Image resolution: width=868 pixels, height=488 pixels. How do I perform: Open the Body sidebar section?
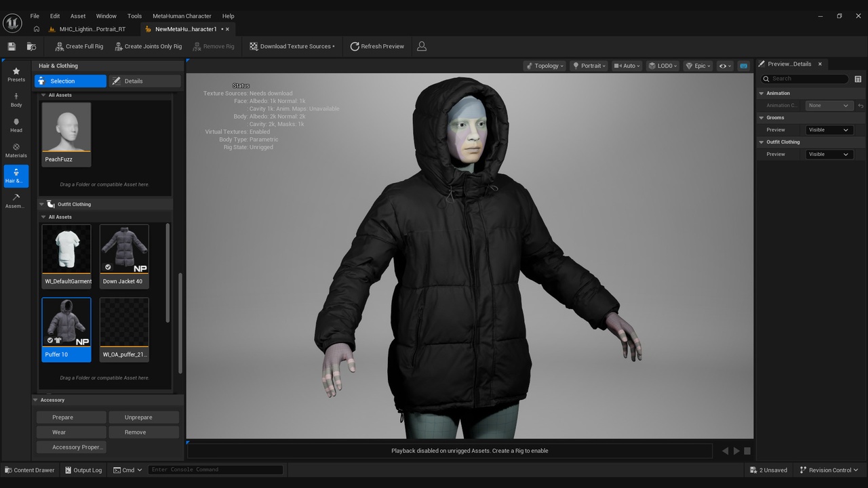16,100
